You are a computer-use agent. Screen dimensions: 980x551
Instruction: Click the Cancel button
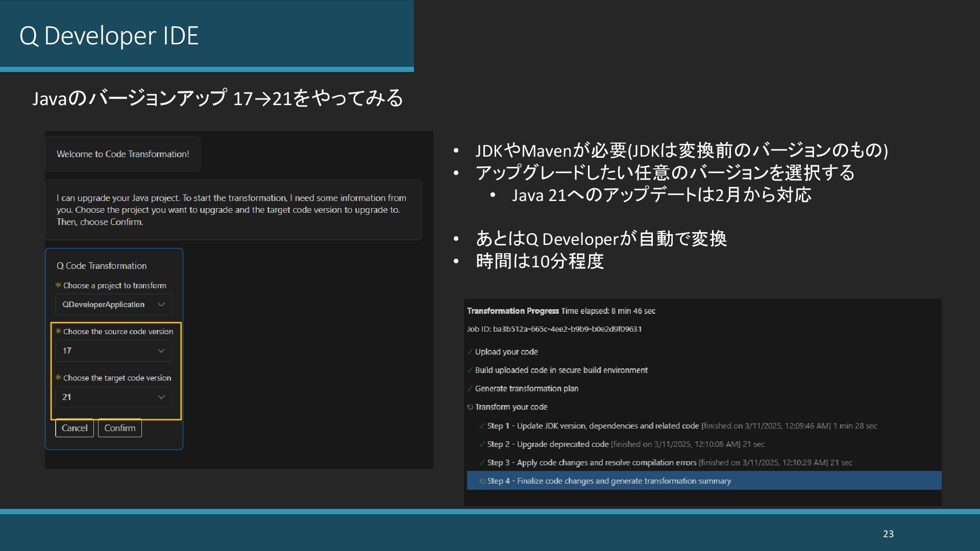pyautogui.click(x=75, y=428)
